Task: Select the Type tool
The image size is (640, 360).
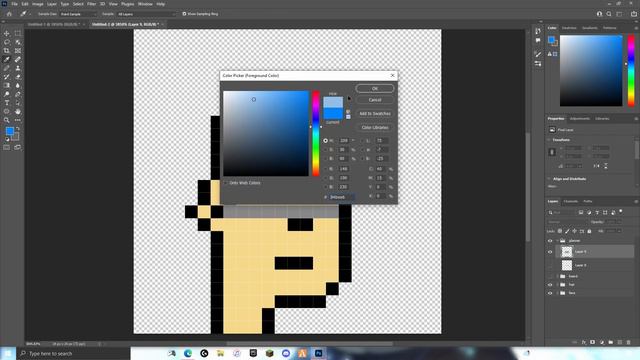Action: click(x=7, y=103)
